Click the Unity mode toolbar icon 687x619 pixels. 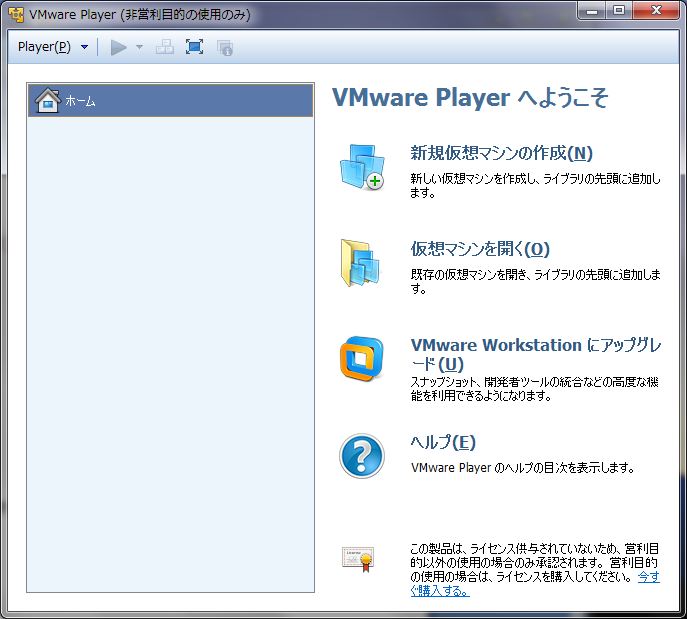225,47
